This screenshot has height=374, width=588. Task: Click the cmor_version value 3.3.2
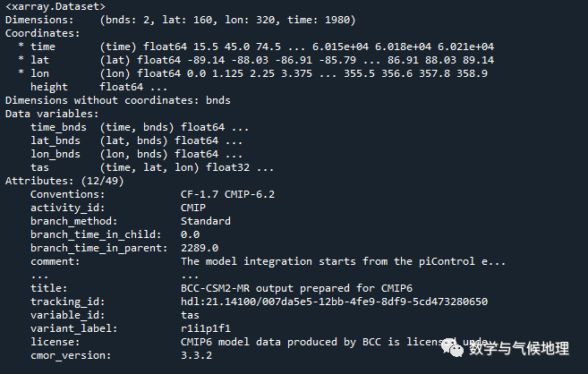tap(199, 355)
